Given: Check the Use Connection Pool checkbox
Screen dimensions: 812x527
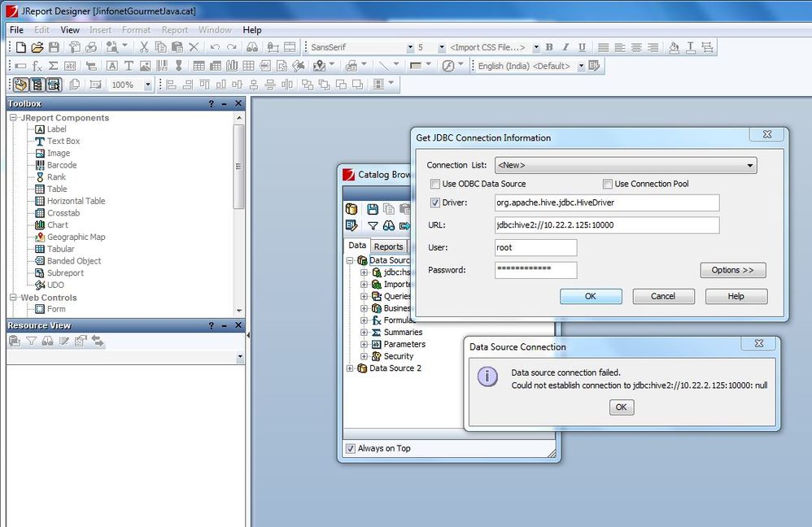Looking at the screenshot, I should (x=607, y=184).
